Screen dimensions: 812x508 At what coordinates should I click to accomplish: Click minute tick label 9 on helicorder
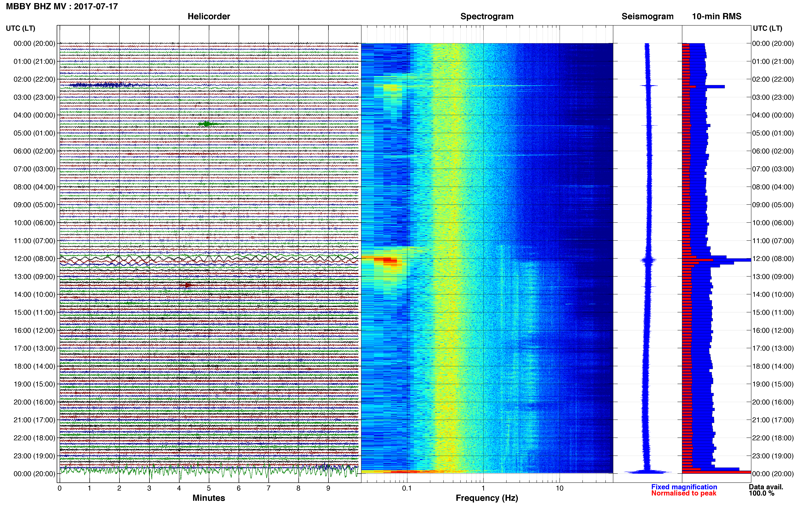(328, 488)
